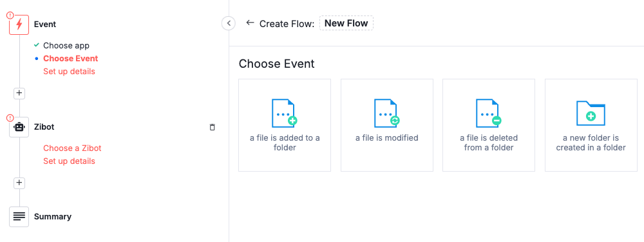This screenshot has height=242, width=644.
Task: Open Set up details under Zibot
Action: 69,161
